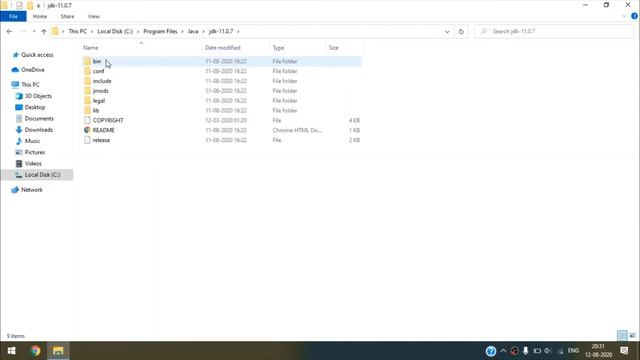Open Customize Quick Access Toolbar dropdown
Screen dimensions: 640x360
[38, 6]
